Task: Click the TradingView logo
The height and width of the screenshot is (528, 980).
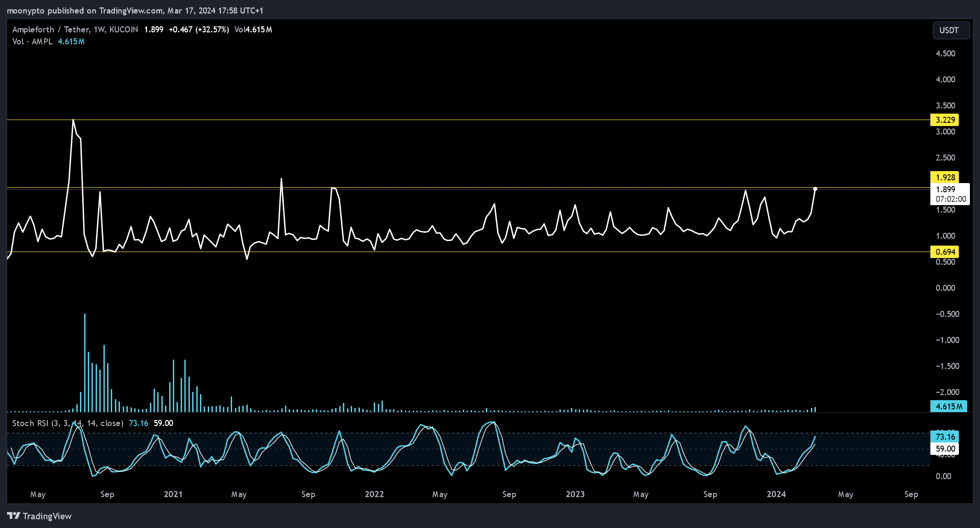Action: pos(40,516)
